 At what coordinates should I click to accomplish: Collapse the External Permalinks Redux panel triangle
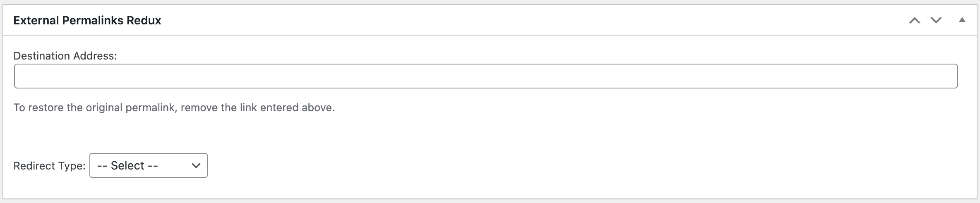coord(962,20)
